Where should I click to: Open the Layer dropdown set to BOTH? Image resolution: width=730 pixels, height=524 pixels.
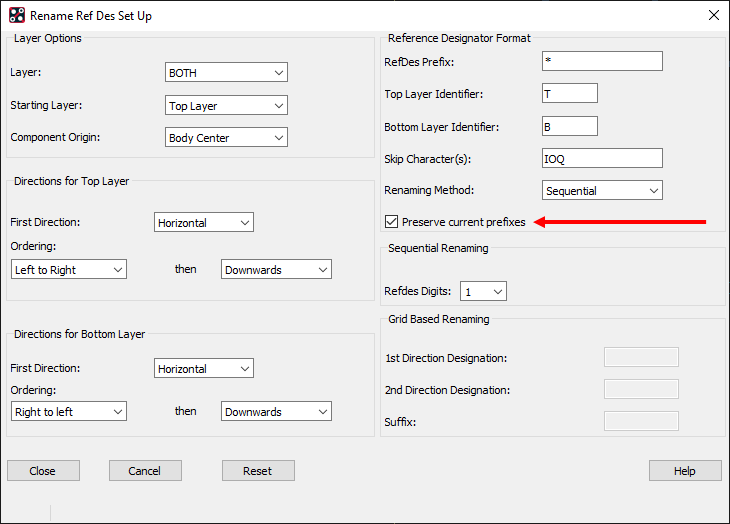point(226,72)
